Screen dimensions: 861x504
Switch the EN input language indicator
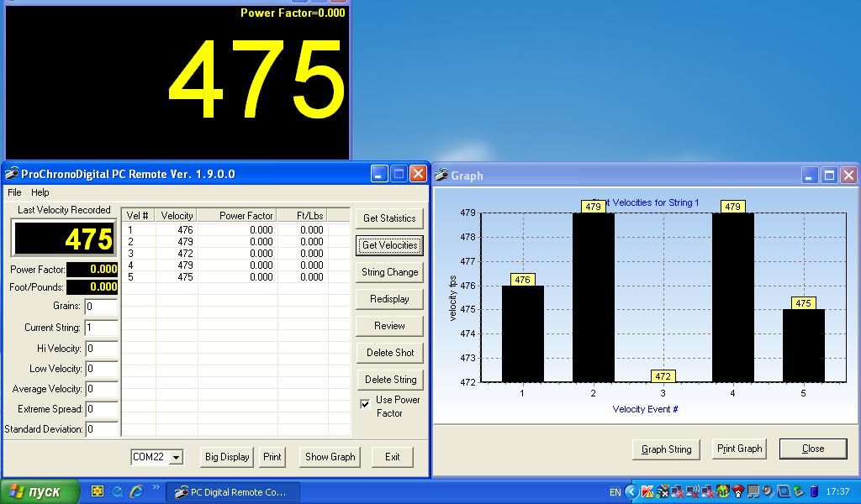point(615,492)
